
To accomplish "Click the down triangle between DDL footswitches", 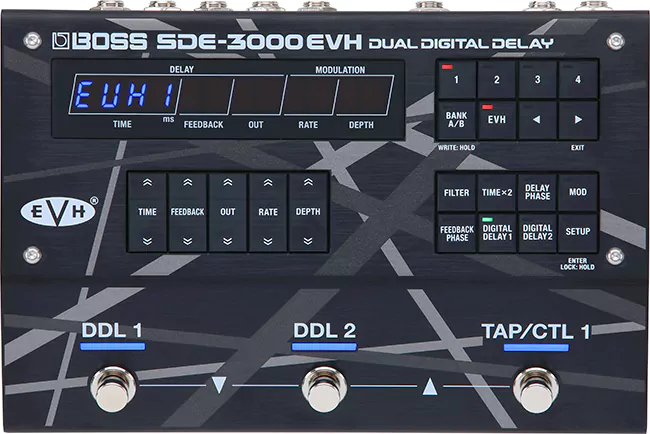I will 219,385.
